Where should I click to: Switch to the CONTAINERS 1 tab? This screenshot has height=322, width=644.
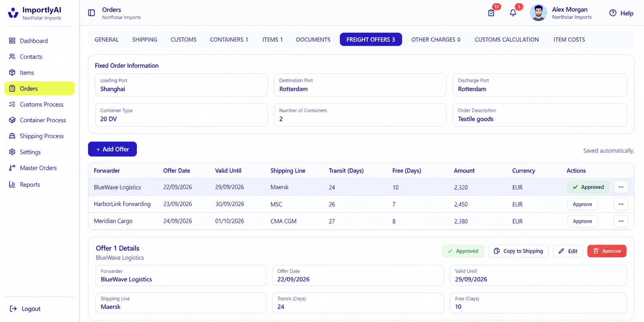(229, 39)
